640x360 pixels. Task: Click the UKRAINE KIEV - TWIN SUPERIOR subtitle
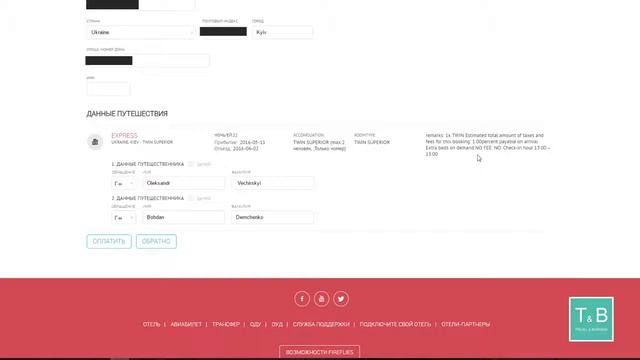(x=142, y=142)
